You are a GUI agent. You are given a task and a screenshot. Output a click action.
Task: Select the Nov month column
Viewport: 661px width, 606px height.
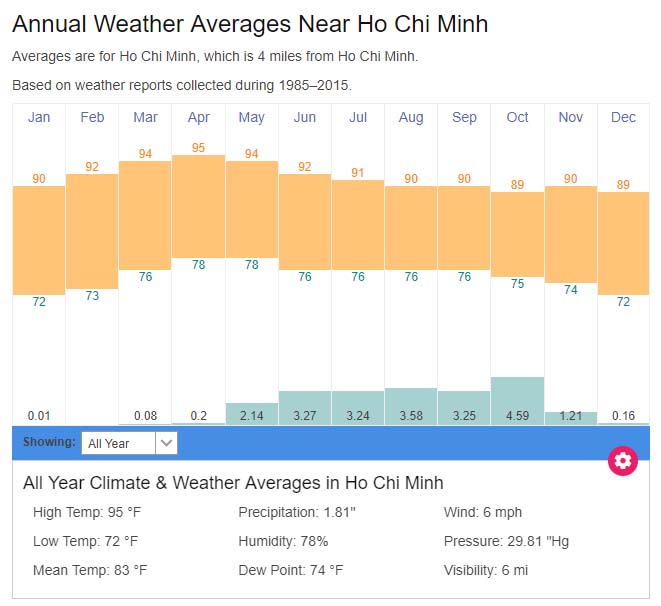[x=570, y=117]
